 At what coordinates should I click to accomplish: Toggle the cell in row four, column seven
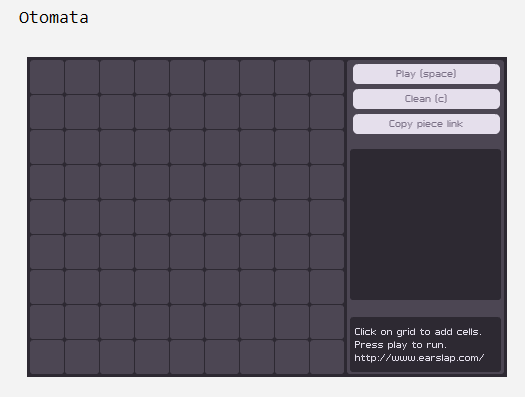click(257, 182)
